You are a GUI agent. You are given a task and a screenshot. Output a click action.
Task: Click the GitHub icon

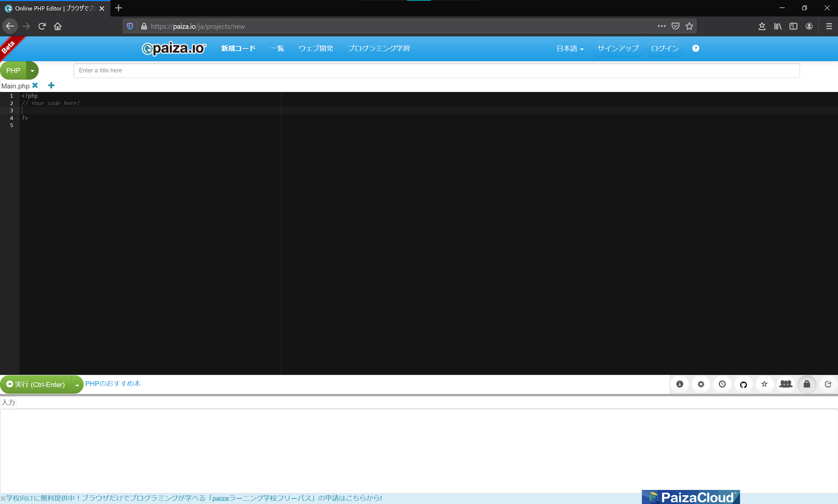(x=743, y=384)
